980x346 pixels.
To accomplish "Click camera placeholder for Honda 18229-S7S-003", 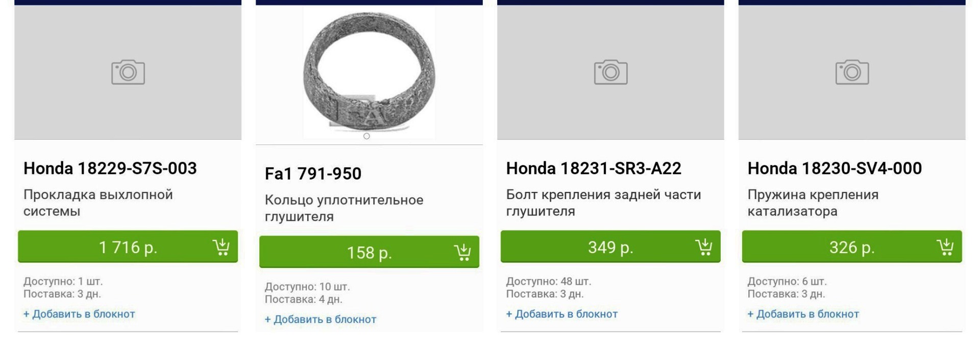I will click(x=128, y=72).
